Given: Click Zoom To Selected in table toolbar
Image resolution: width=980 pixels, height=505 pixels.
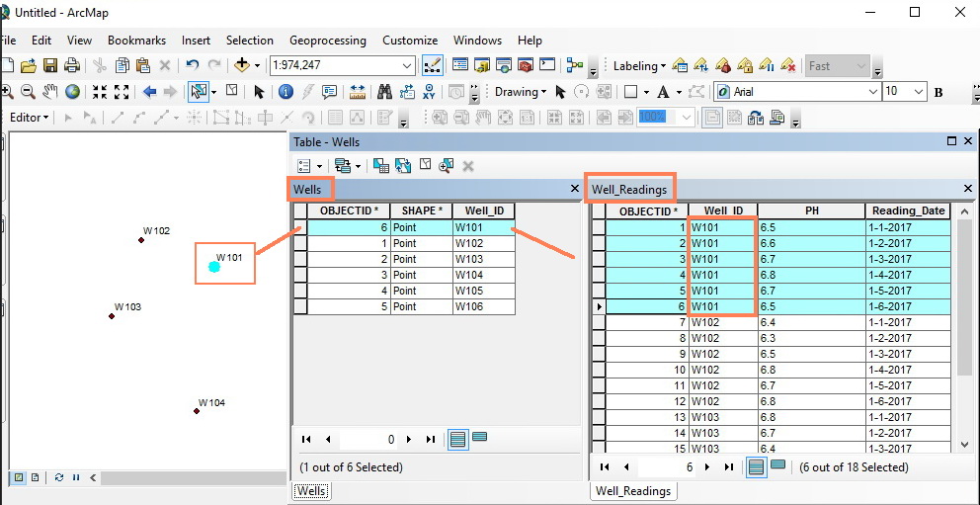Looking at the screenshot, I should [x=446, y=166].
